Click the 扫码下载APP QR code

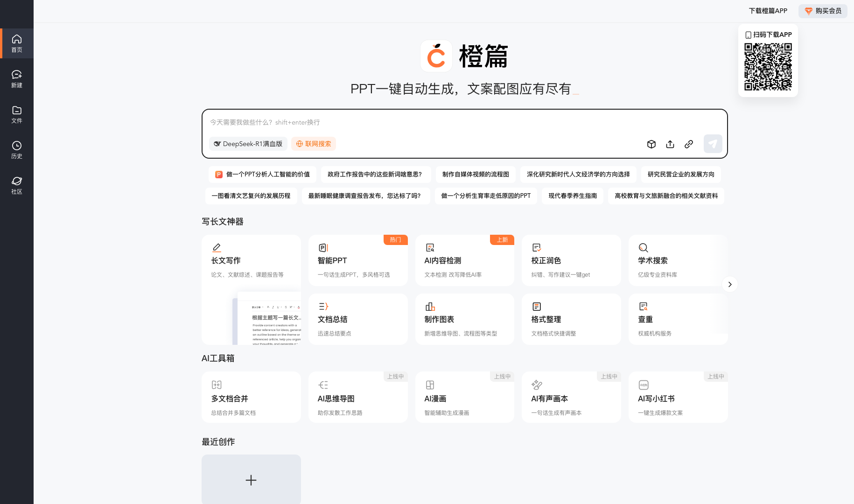[768, 67]
